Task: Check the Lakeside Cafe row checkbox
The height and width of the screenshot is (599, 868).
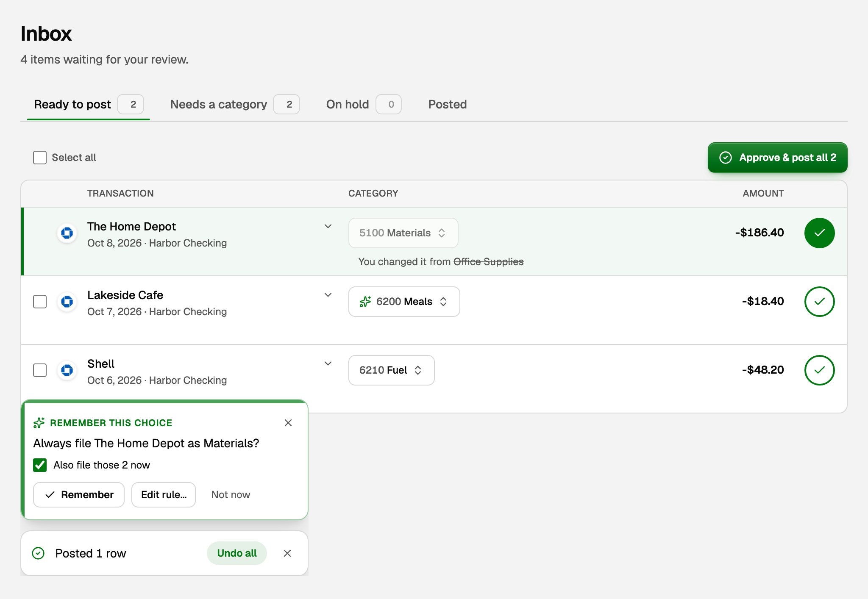Action: point(40,302)
